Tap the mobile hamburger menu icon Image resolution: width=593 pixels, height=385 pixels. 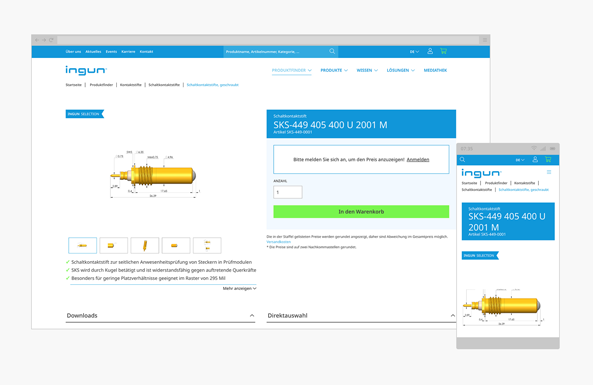tap(549, 172)
